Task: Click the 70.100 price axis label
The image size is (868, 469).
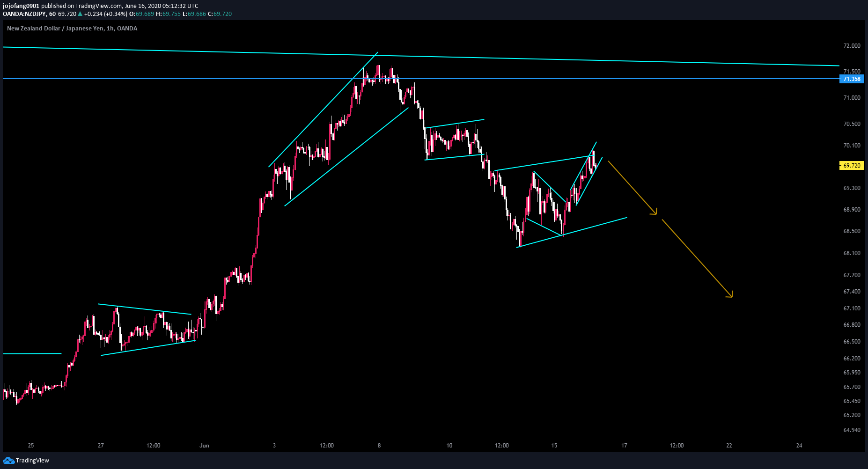Action: click(x=852, y=146)
